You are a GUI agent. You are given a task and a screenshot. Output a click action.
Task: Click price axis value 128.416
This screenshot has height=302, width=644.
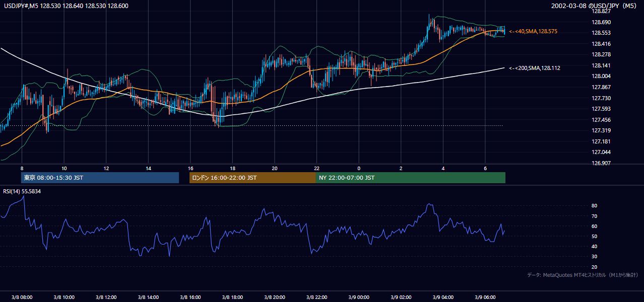coord(601,44)
